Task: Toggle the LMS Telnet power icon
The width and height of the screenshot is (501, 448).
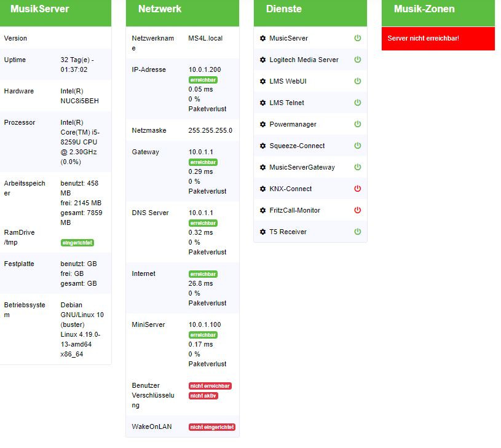Action: (358, 103)
